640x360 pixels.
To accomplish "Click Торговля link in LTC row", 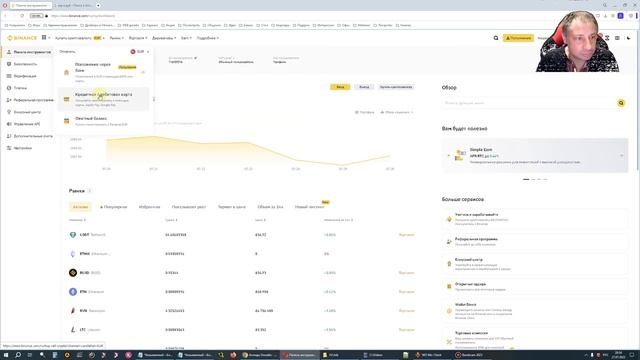I will click(x=406, y=329).
